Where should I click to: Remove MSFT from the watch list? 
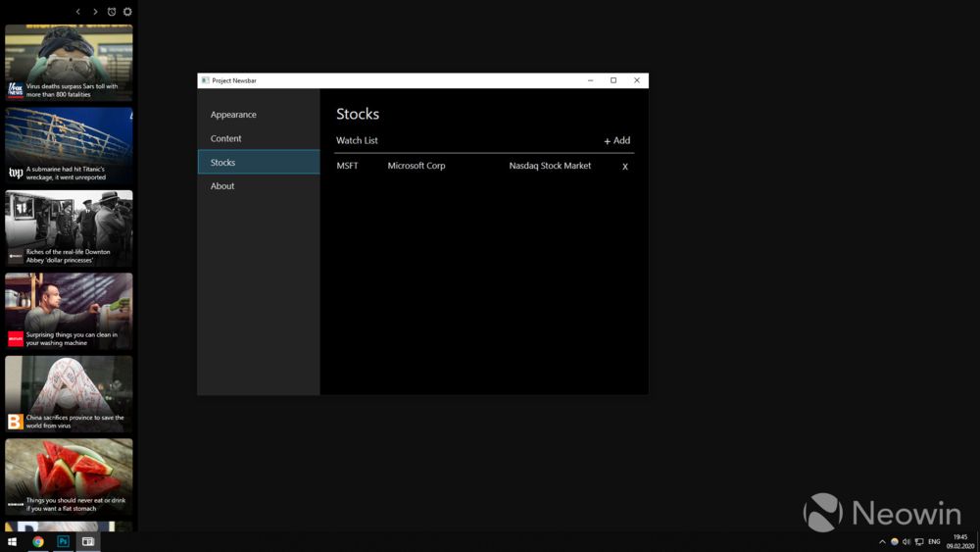[x=625, y=167]
